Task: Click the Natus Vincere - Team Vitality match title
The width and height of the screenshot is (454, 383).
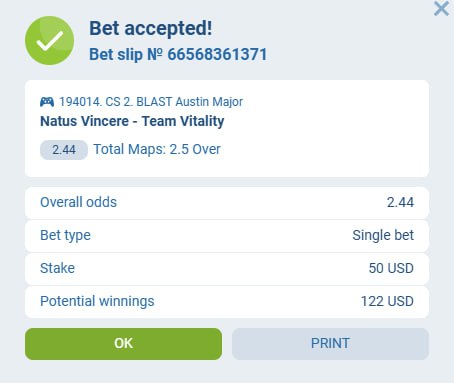Action: pos(132,121)
